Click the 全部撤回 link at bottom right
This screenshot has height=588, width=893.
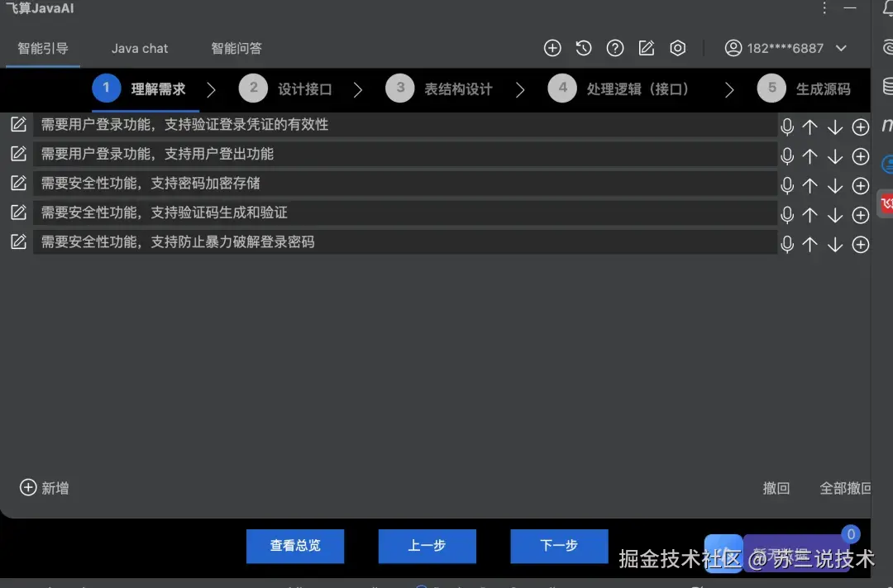pyautogui.click(x=845, y=488)
